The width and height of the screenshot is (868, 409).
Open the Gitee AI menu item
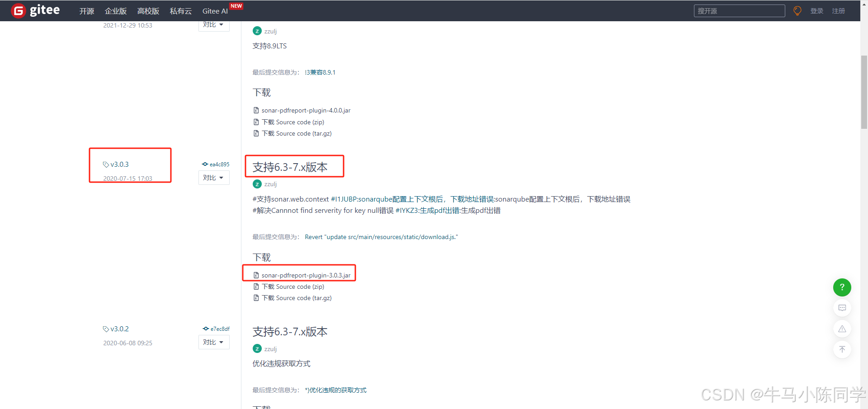click(215, 11)
